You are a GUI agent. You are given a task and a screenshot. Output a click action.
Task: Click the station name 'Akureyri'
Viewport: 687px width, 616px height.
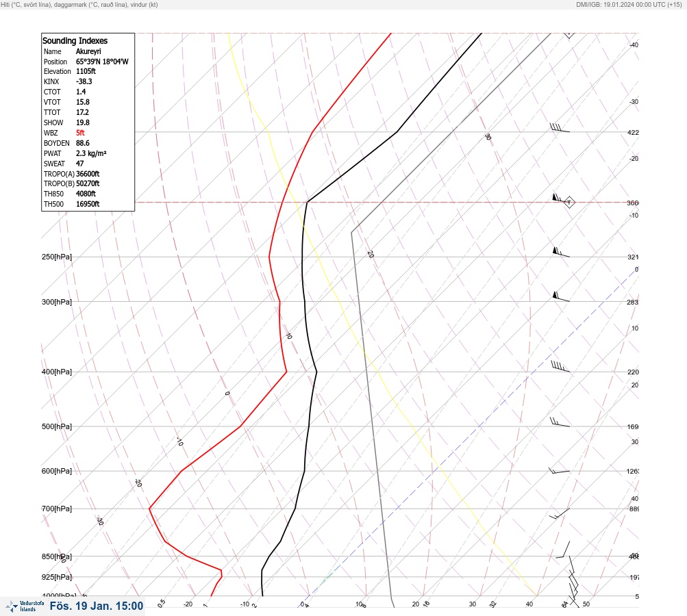point(88,51)
